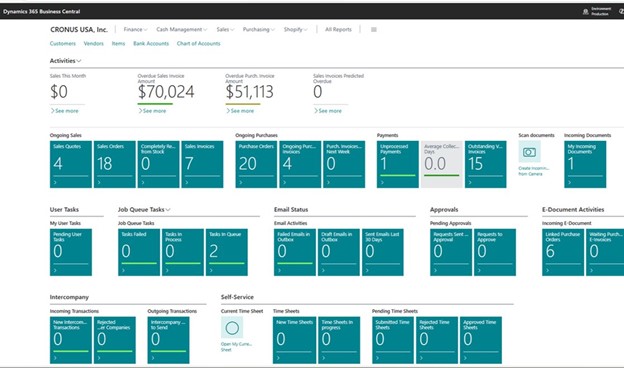
Task: Go to the Customers list
Action: coord(62,43)
